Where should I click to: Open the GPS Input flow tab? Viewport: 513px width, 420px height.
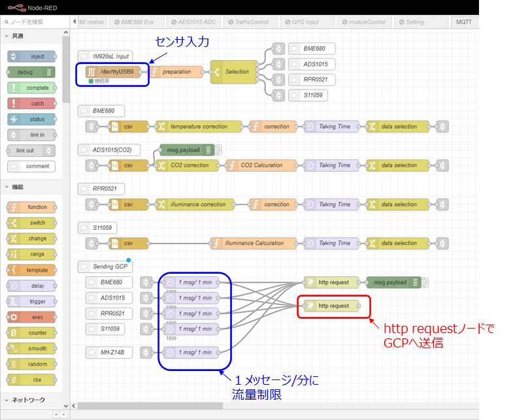[305, 22]
